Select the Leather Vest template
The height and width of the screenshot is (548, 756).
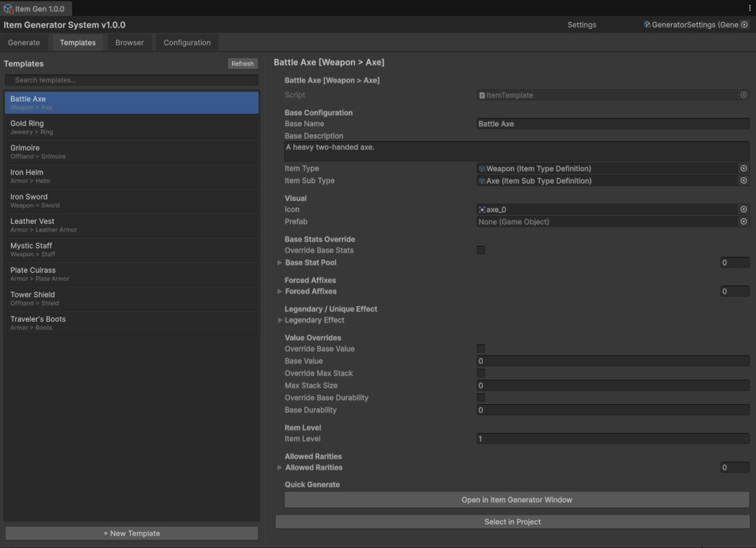click(131, 225)
